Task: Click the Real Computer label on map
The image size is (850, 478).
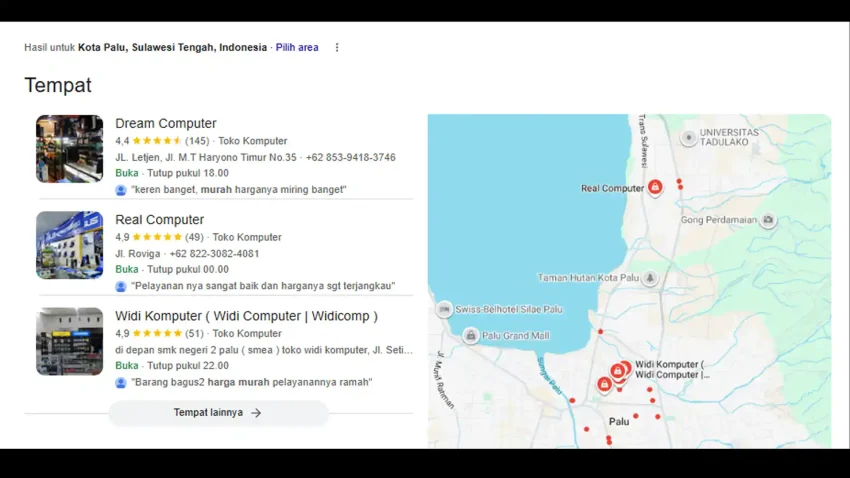Action: (x=613, y=189)
